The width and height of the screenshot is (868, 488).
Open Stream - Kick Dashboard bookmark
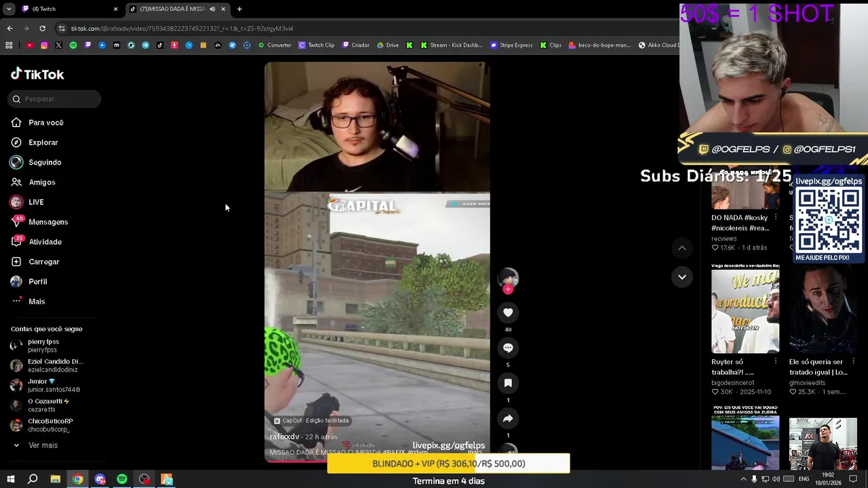[x=451, y=45]
